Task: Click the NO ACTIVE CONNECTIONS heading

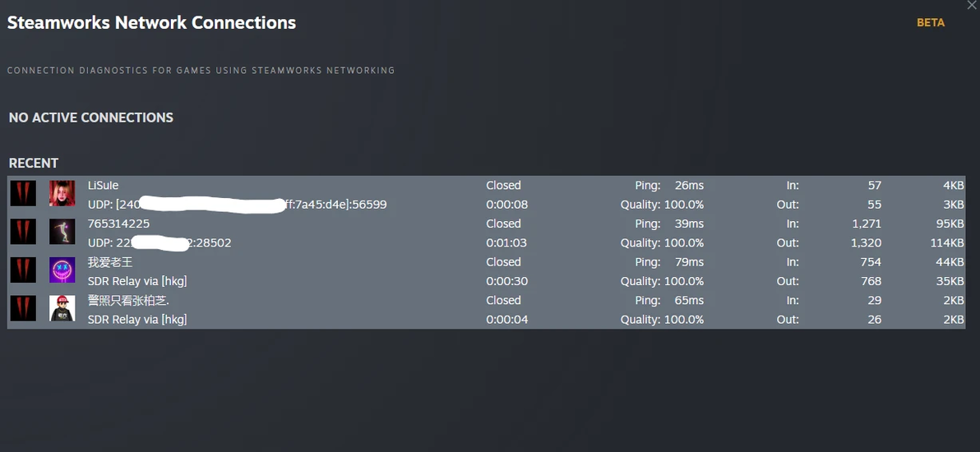Action: coord(91,118)
